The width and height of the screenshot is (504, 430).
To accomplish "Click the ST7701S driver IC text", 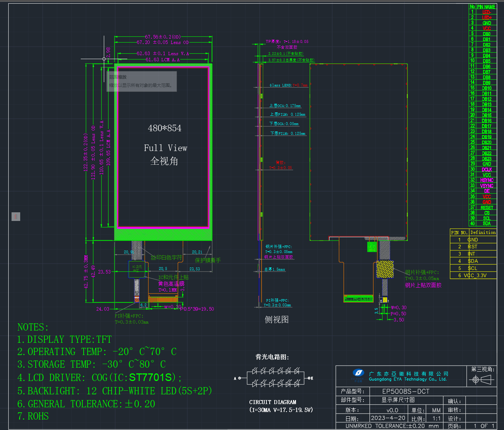I will pyautogui.click(x=150, y=377).
